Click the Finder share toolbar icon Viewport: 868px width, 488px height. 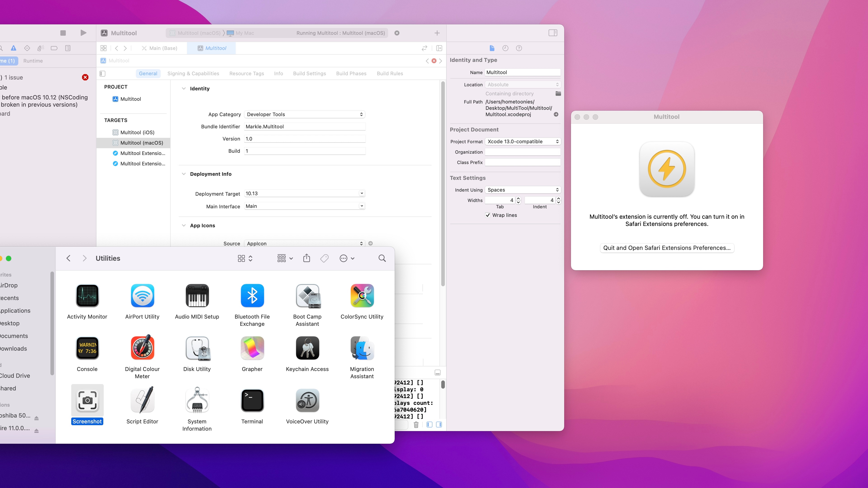(306, 258)
